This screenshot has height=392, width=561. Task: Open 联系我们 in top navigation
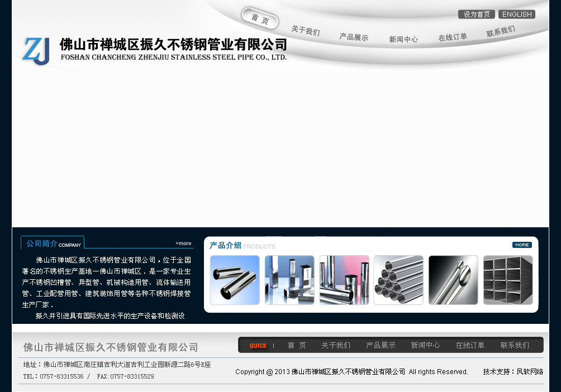pos(501,32)
